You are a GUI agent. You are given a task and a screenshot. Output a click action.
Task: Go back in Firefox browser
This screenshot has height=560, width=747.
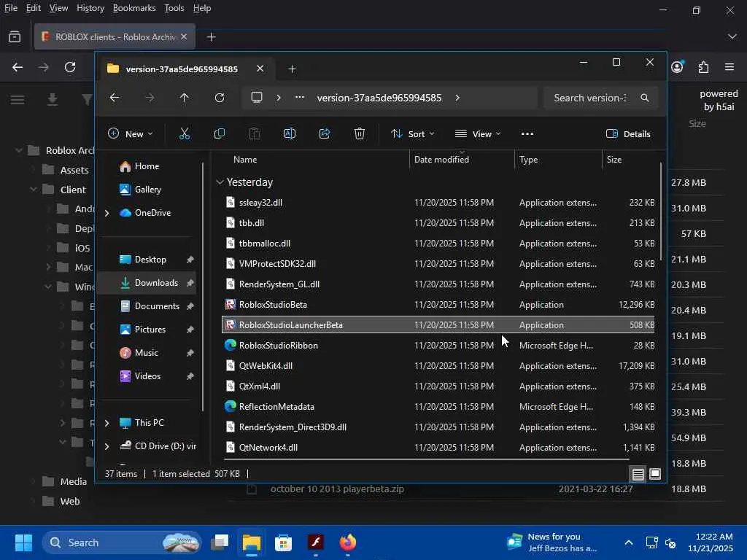click(x=18, y=67)
